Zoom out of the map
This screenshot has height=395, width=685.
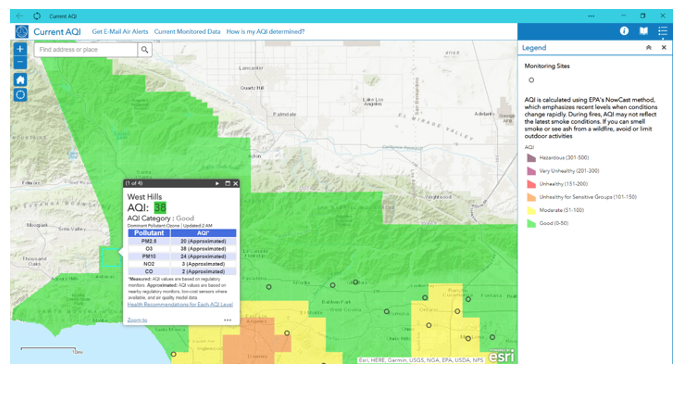click(x=20, y=62)
